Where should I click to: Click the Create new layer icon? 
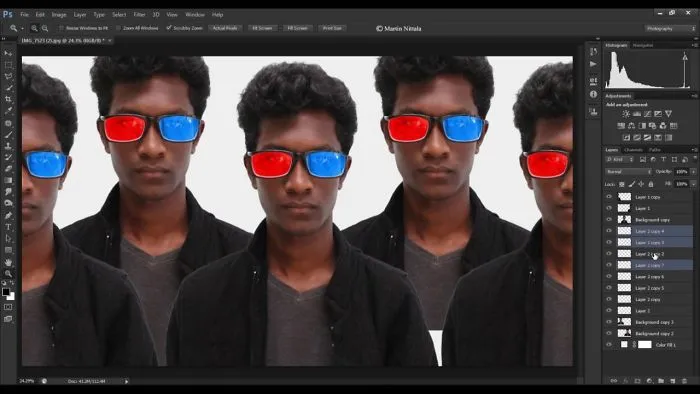pos(673,381)
